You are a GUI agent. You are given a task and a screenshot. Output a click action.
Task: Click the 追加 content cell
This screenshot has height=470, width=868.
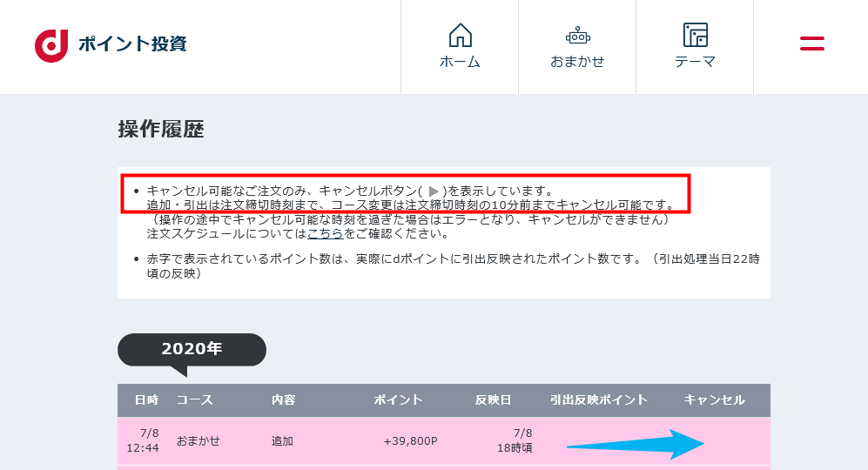(x=282, y=441)
